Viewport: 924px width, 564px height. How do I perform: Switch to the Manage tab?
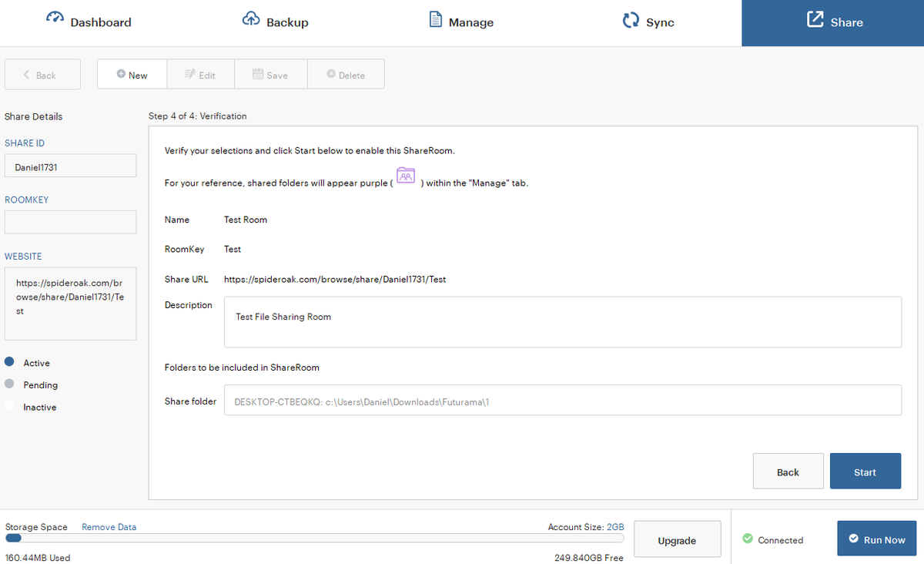[x=460, y=22]
